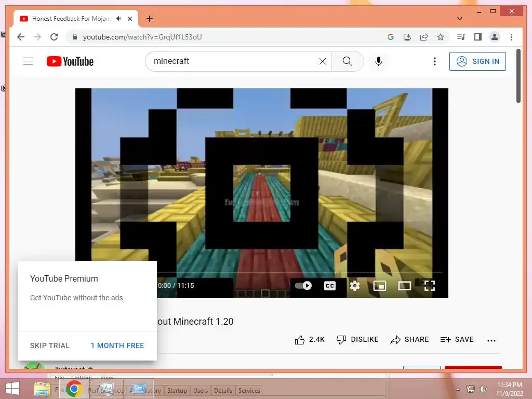The height and width of the screenshot is (399, 532).
Task: Click the taskbar clock 11:34 PM
Action: (x=509, y=385)
